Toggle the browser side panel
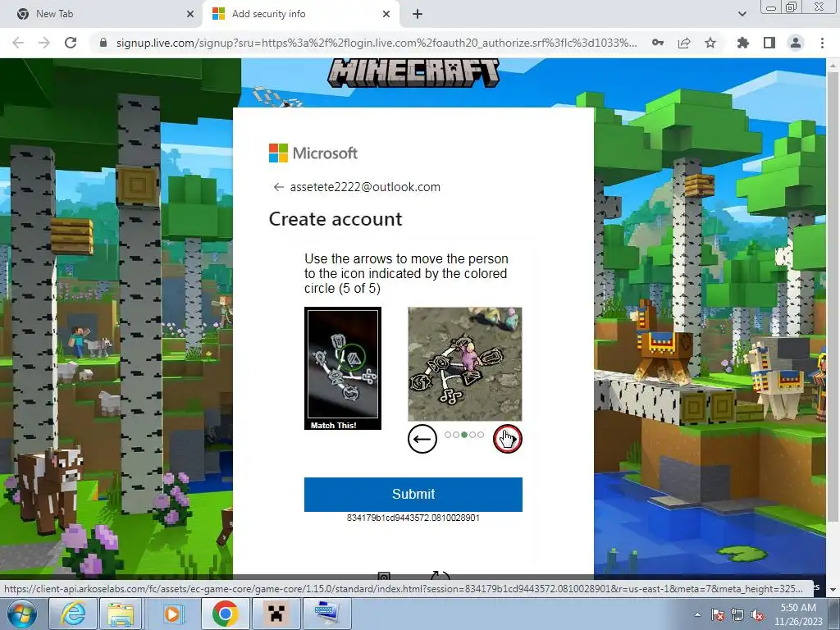The height and width of the screenshot is (630, 840). click(769, 43)
